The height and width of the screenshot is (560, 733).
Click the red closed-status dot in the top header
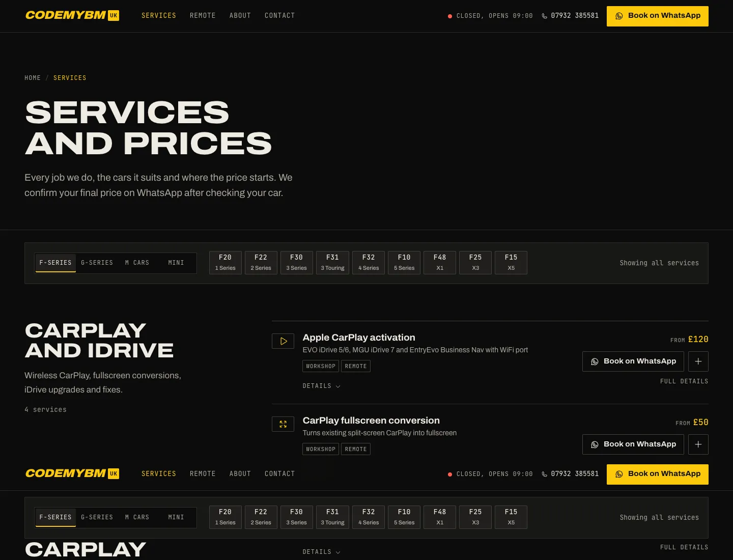pos(450,16)
